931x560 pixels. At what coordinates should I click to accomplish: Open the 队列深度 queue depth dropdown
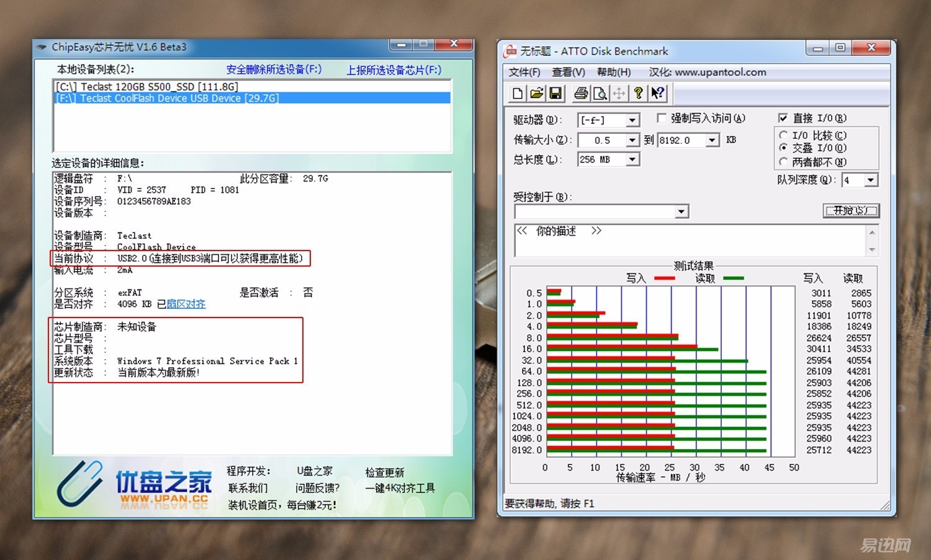(871, 180)
